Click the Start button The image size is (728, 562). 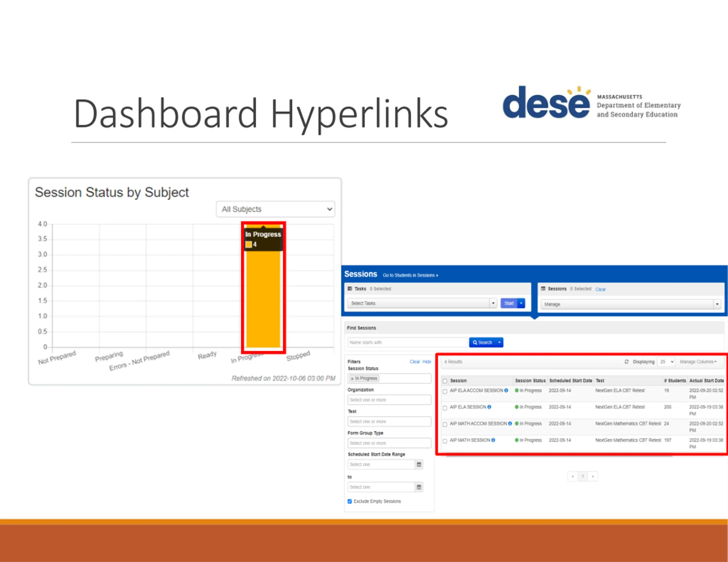pos(509,303)
